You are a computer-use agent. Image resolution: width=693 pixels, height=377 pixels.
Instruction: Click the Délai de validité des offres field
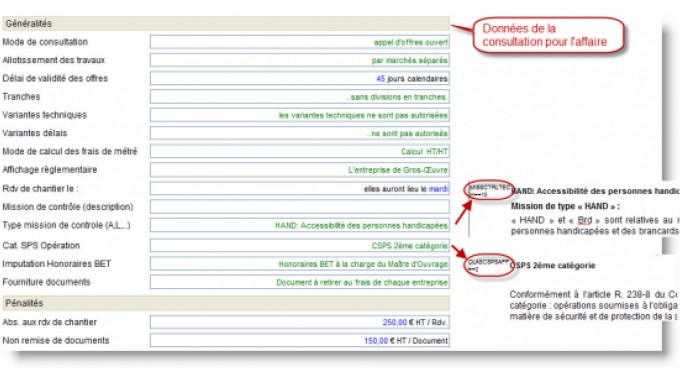(x=300, y=79)
